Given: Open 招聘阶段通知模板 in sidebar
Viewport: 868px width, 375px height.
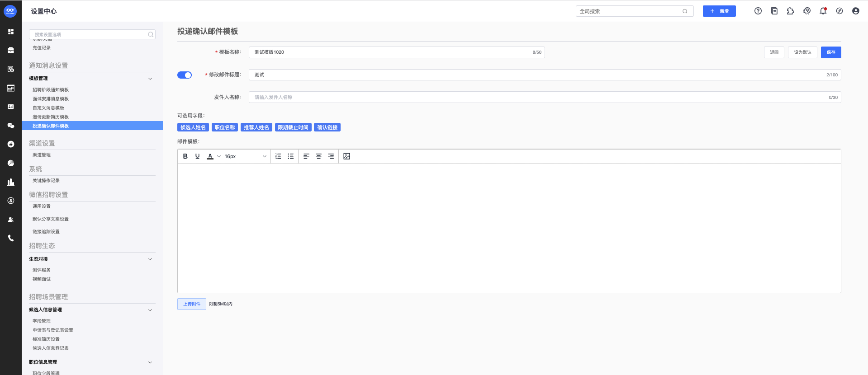Looking at the screenshot, I should click(51, 90).
